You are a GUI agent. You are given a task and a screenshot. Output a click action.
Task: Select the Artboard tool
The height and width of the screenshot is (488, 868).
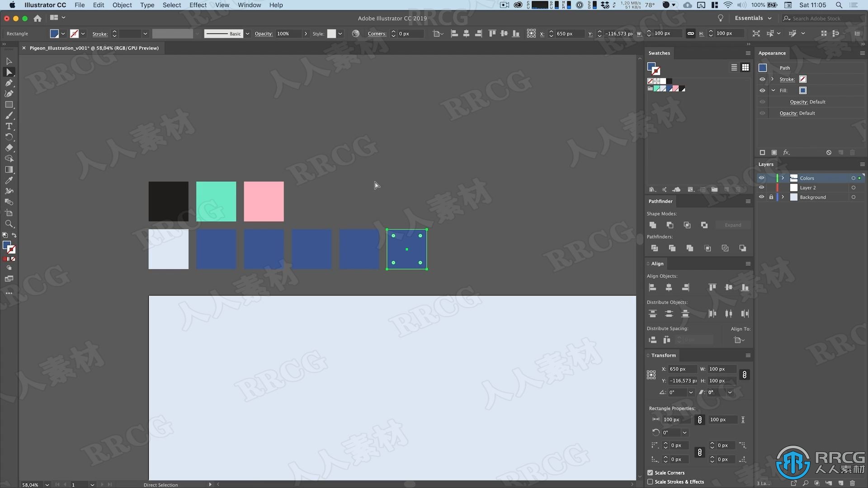pos(9,213)
